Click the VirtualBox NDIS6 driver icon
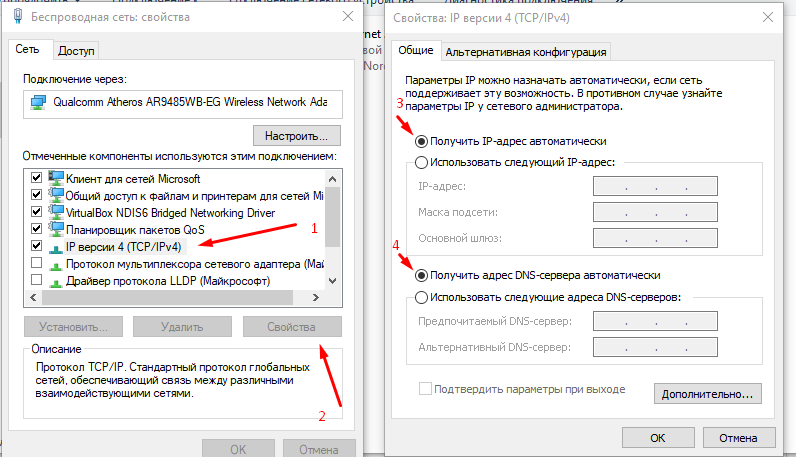Viewport: 796px width, 457px height. pos(56,212)
